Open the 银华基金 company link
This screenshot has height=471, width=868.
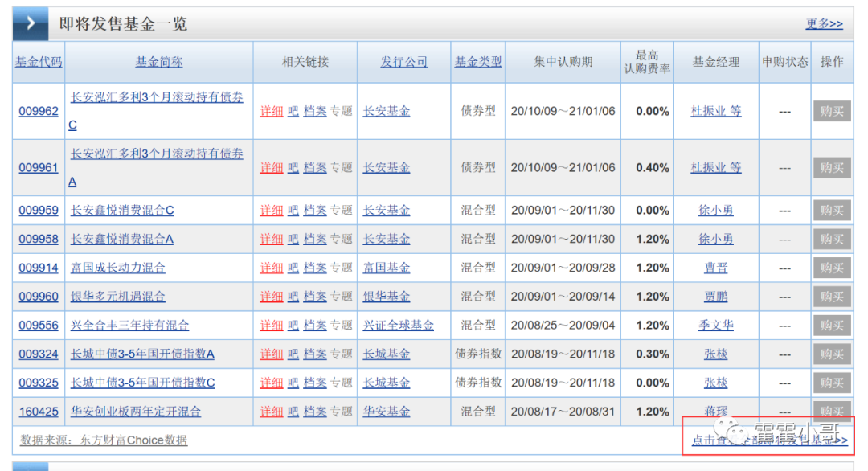pyautogui.click(x=387, y=297)
